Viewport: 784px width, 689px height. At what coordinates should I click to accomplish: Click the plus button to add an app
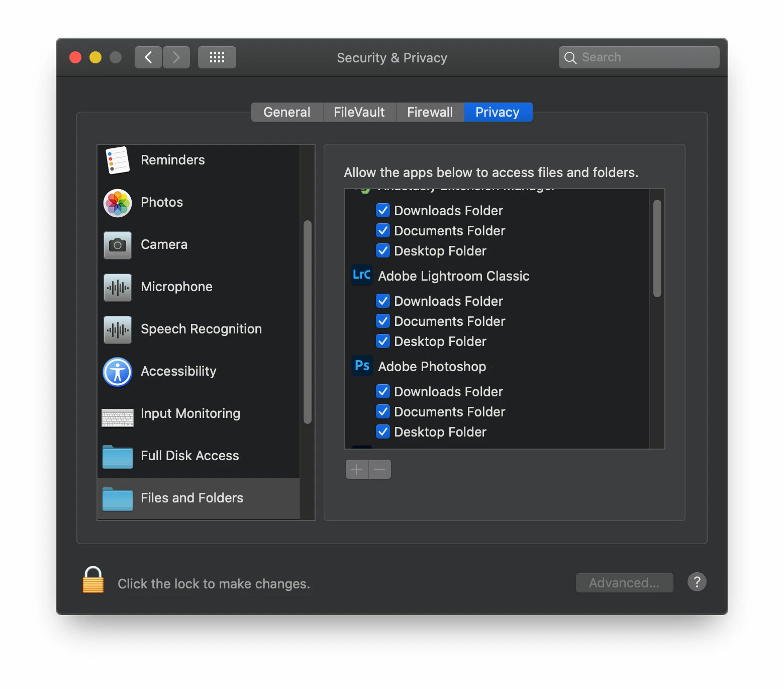click(357, 469)
